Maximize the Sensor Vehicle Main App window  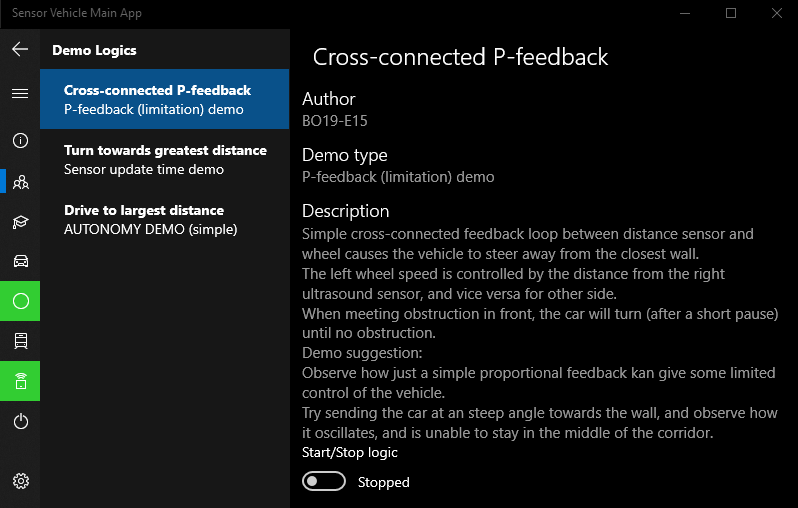pyautogui.click(x=731, y=13)
